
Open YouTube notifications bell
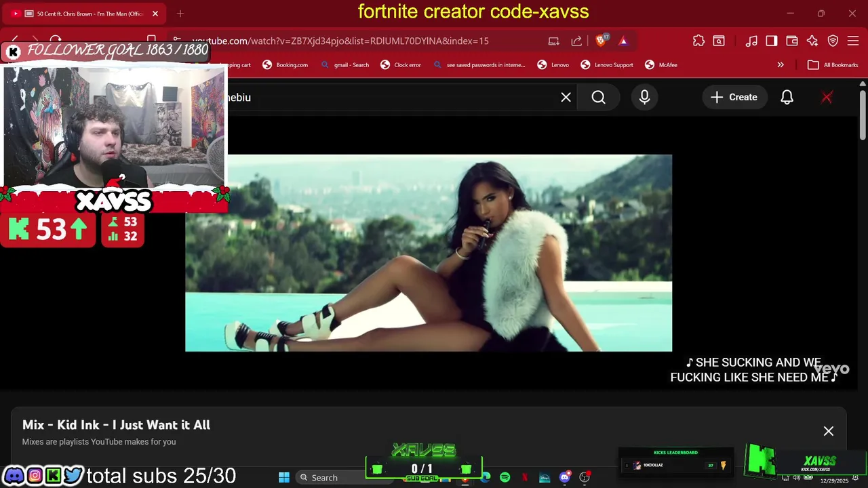787,98
